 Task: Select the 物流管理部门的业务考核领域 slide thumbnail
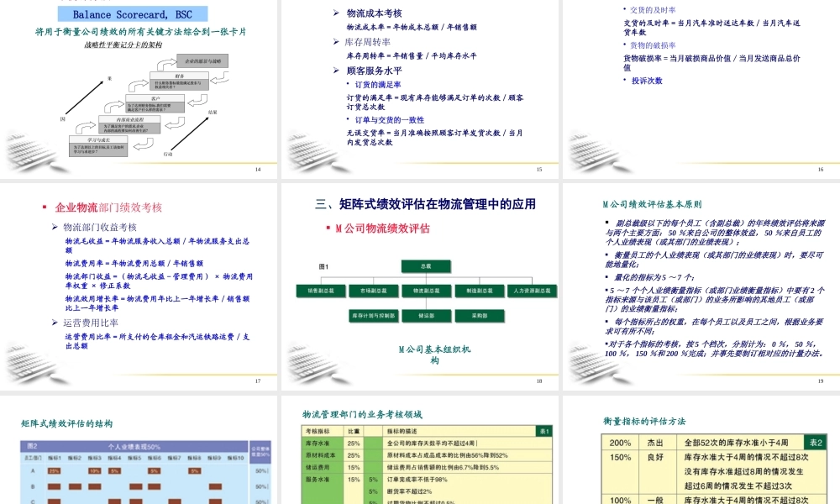420,450
